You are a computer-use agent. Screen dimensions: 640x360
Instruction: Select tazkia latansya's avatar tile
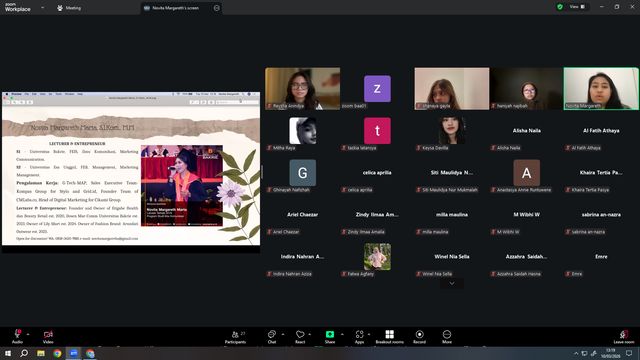[377, 131]
